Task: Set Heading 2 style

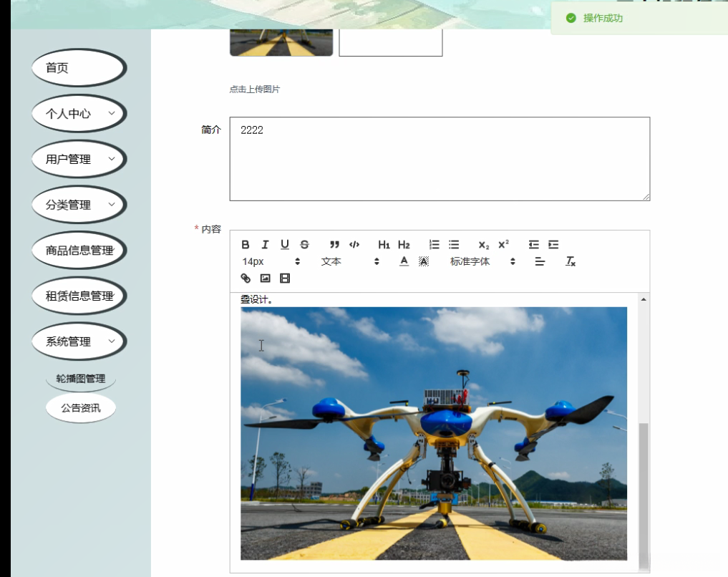Action: (404, 245)
